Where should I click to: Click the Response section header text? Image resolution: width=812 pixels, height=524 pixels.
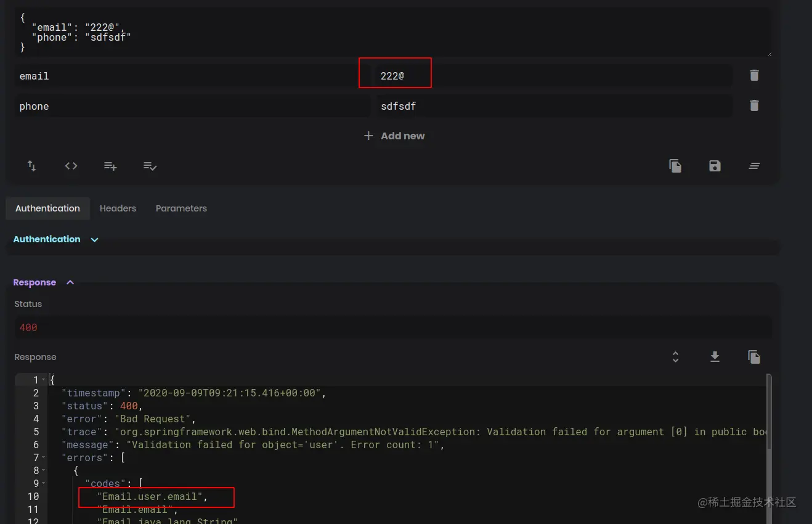point(35,282)
